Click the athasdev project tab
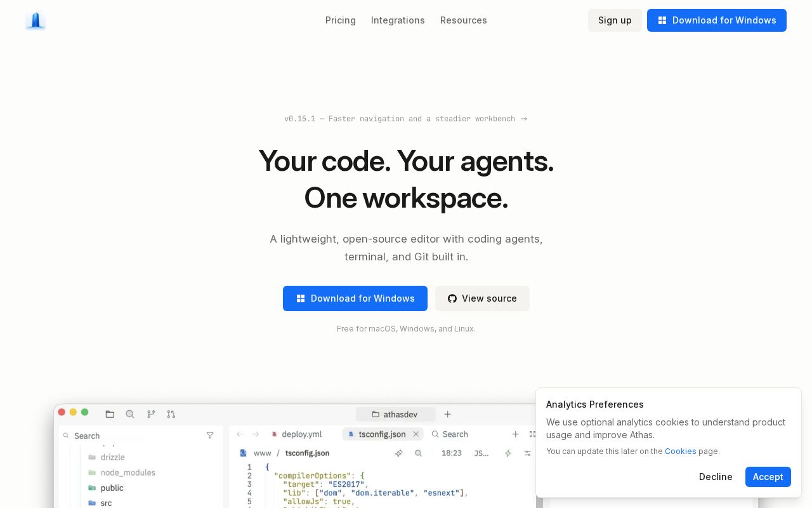 396,414
